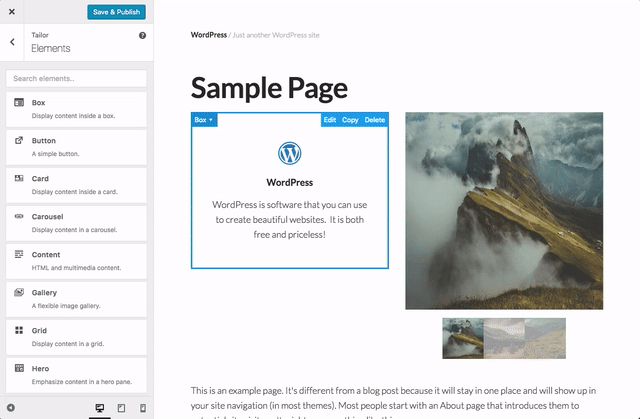Click the WordPress logo in the box
This screenshot has height=419, width=640.
[x=289, y=153]
